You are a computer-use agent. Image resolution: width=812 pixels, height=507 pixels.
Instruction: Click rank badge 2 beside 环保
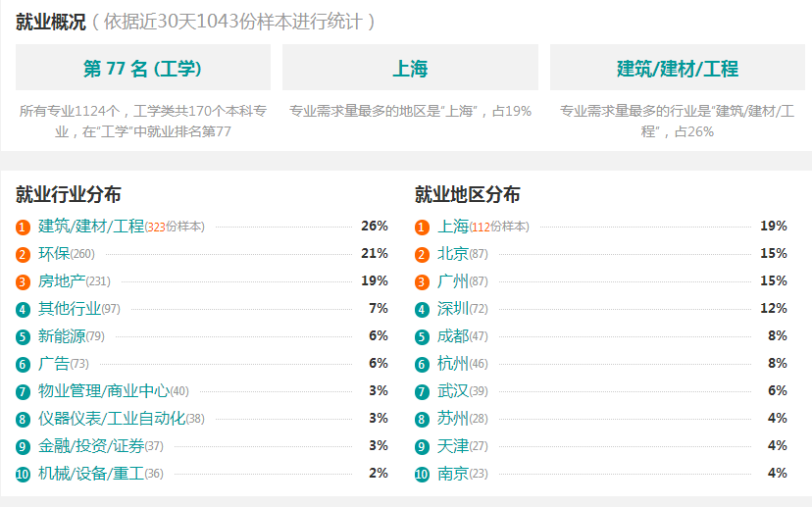[x=23, y=255]
